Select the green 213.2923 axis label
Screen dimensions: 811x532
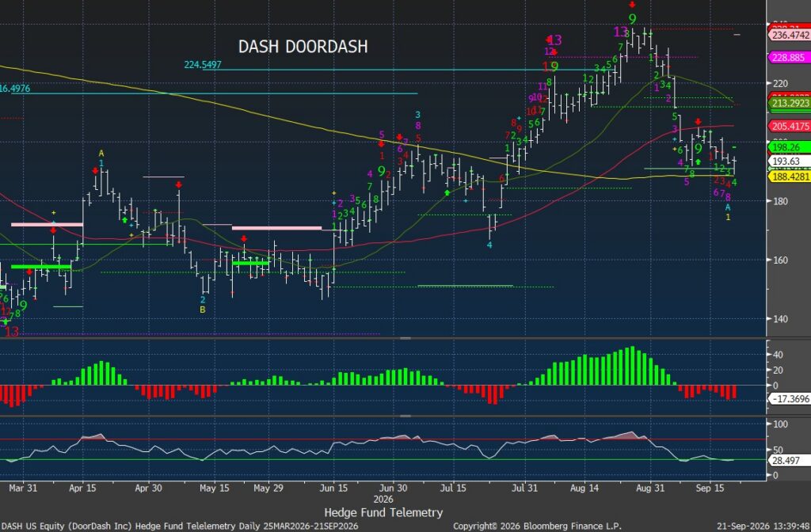tap(790, 104)
